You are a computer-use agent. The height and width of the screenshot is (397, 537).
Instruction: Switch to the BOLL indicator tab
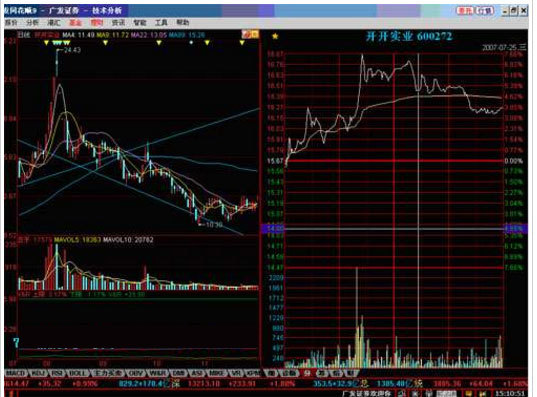click(78, 373)
